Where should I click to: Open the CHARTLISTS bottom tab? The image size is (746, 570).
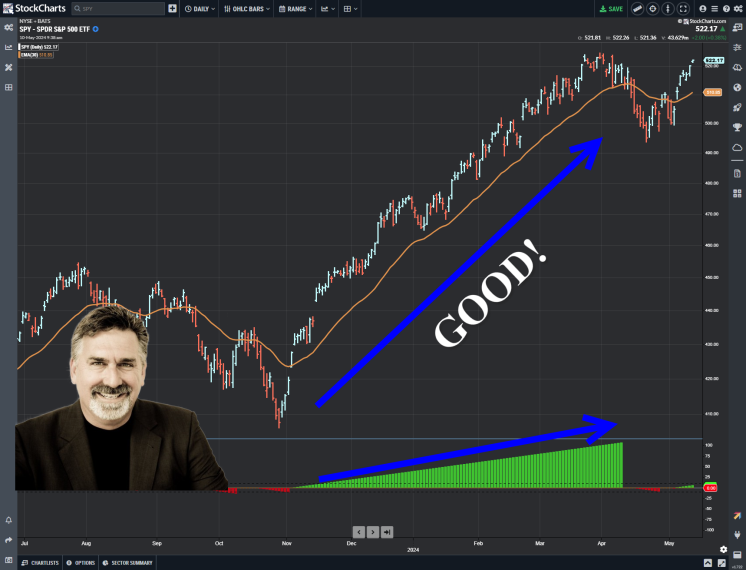40,563
